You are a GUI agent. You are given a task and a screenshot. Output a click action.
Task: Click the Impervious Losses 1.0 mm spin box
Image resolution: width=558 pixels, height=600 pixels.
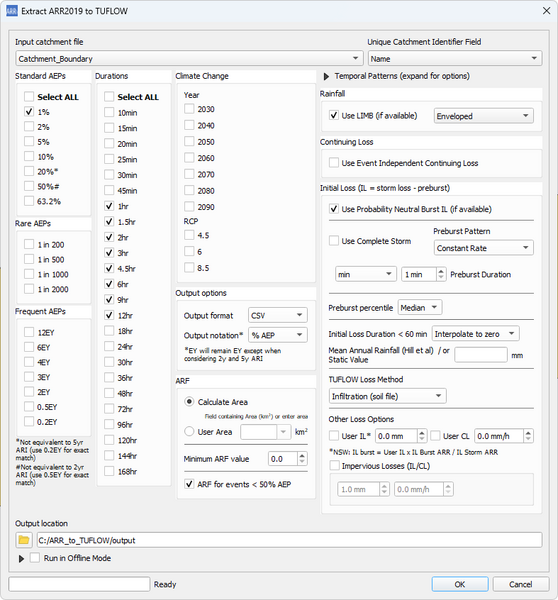(363, 489)
